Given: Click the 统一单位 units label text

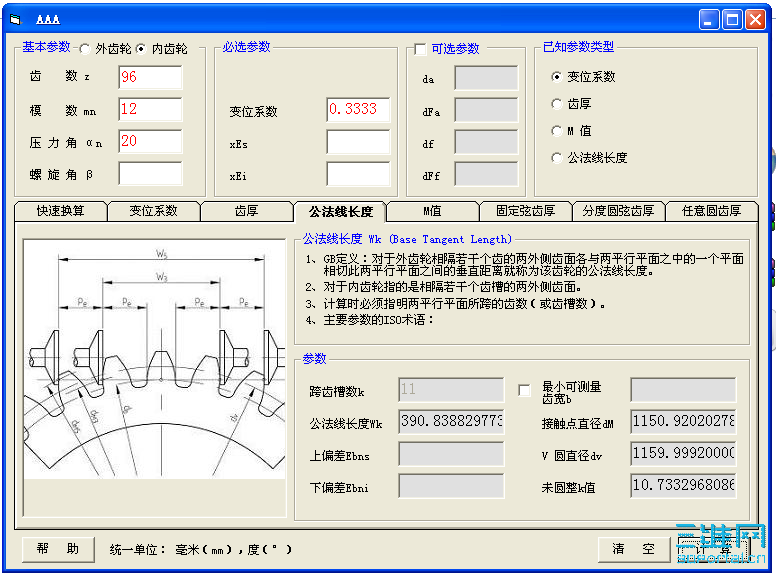Looking at the screenshot, I should (x=201, y=550).
